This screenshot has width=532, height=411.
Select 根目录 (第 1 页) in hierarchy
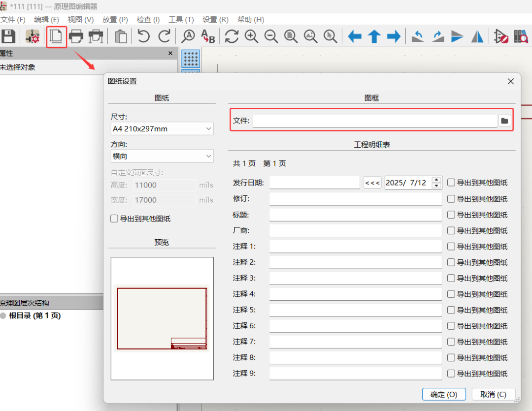click(x=34, y=316)
